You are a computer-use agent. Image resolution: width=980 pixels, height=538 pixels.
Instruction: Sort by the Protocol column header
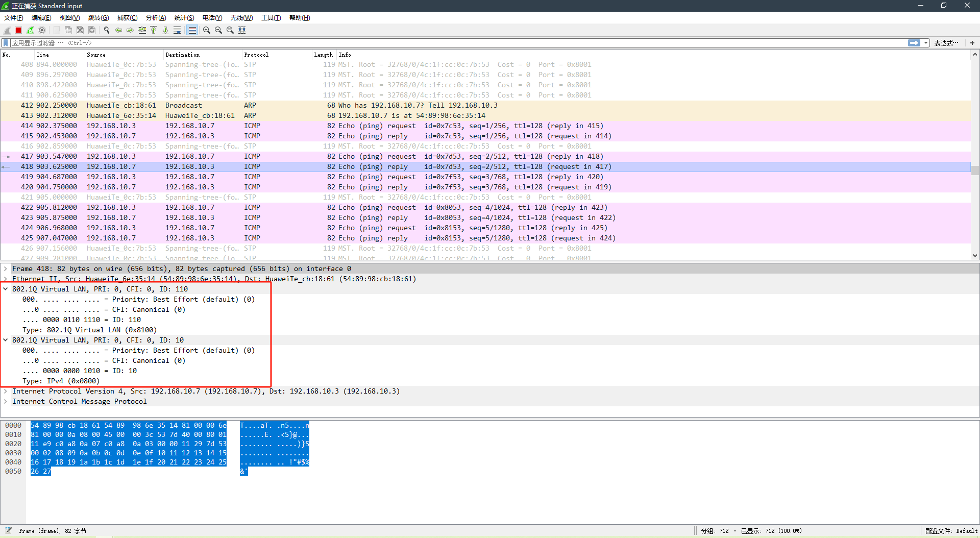pyautogui.click(x=277, y=55)
